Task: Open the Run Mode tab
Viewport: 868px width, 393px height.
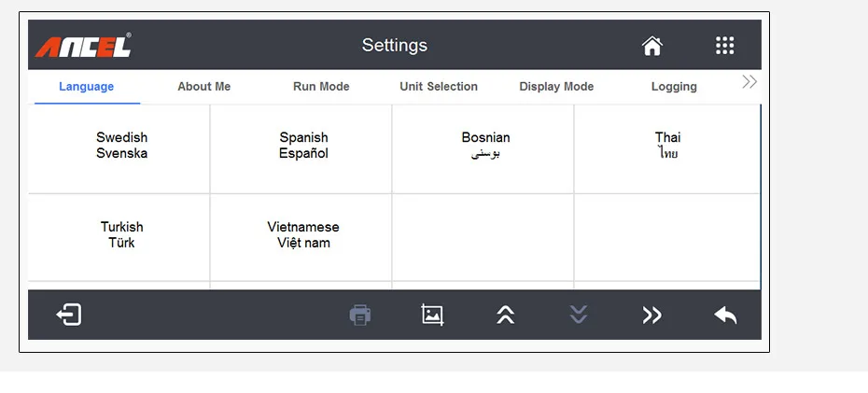Action: click(321, 87)
